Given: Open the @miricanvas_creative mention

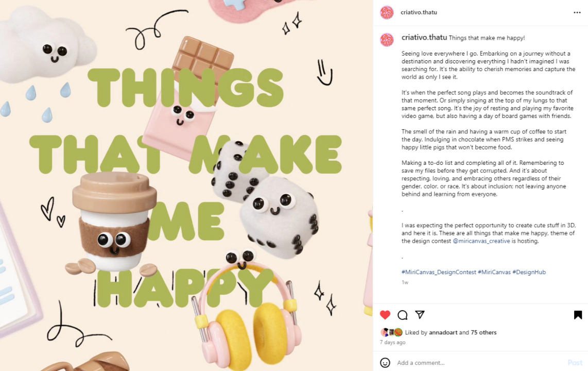Looking at the screenshot, I should (x=481, y=241).
